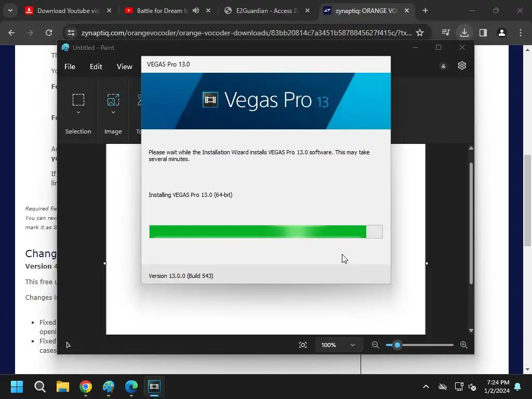This screenshot has height=399, width=532.
Task: Open the taskbar clock and date
Action: pos(497,387)
